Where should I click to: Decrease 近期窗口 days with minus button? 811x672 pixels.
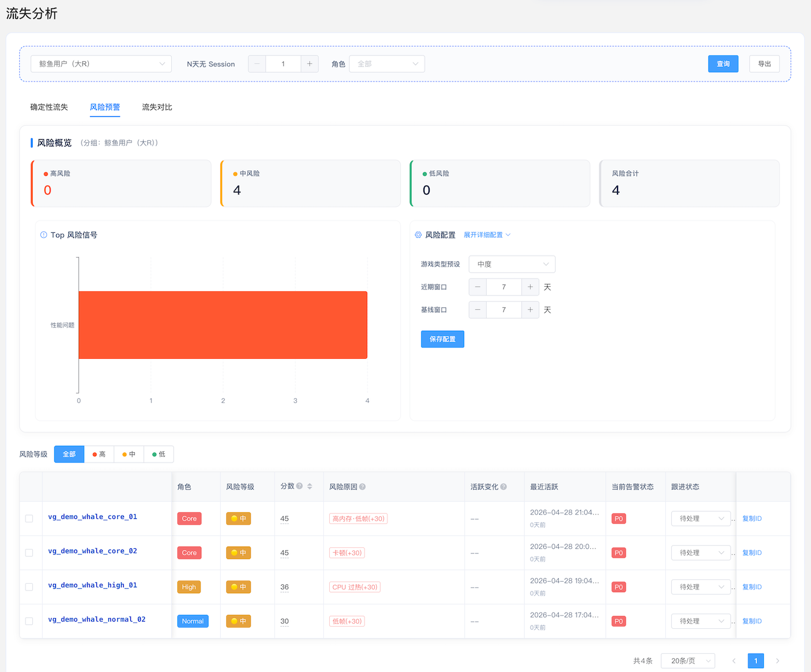(x=478, y=287)
